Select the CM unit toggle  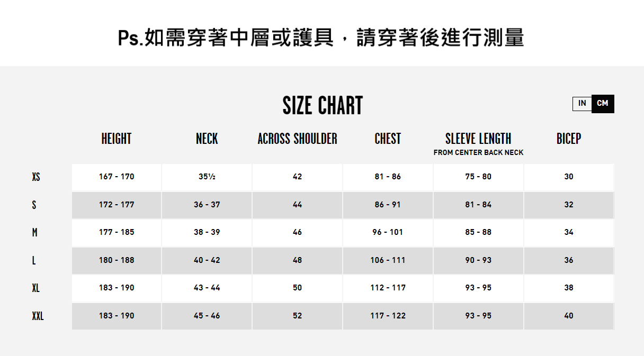click(x=603, y=104)
